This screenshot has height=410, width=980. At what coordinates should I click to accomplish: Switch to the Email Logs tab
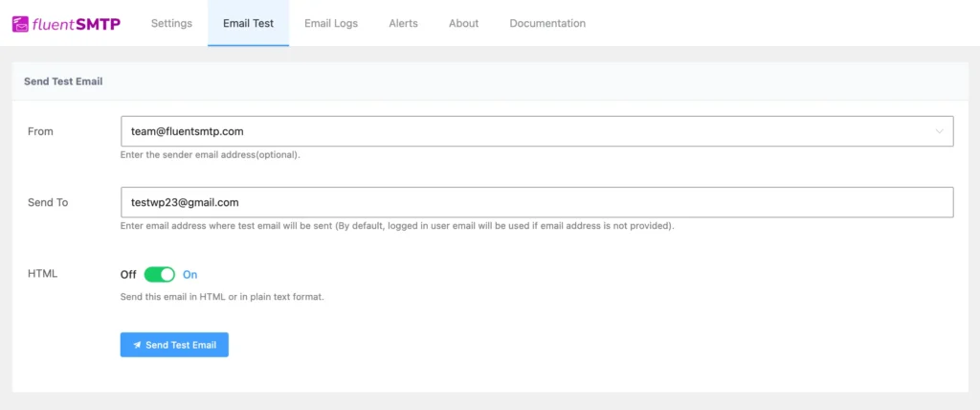click(x=331, y=23)
